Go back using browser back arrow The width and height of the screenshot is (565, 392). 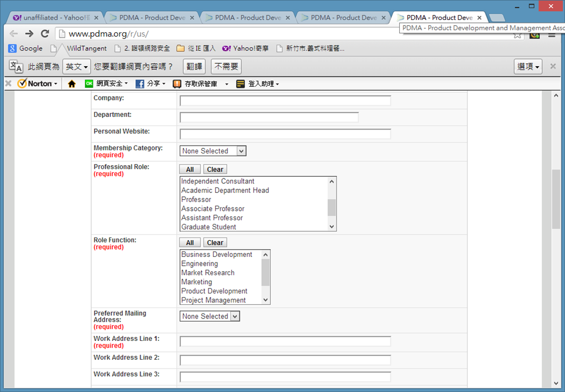tap(14, 34)
